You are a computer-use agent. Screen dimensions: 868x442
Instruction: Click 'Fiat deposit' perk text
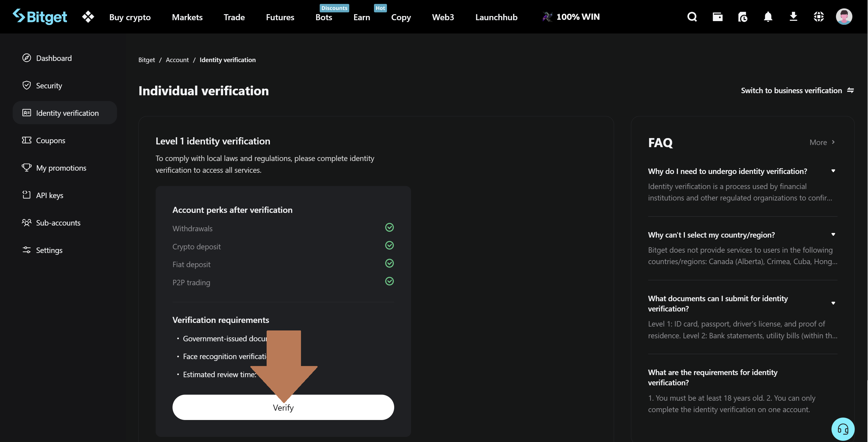pos(192,264)
